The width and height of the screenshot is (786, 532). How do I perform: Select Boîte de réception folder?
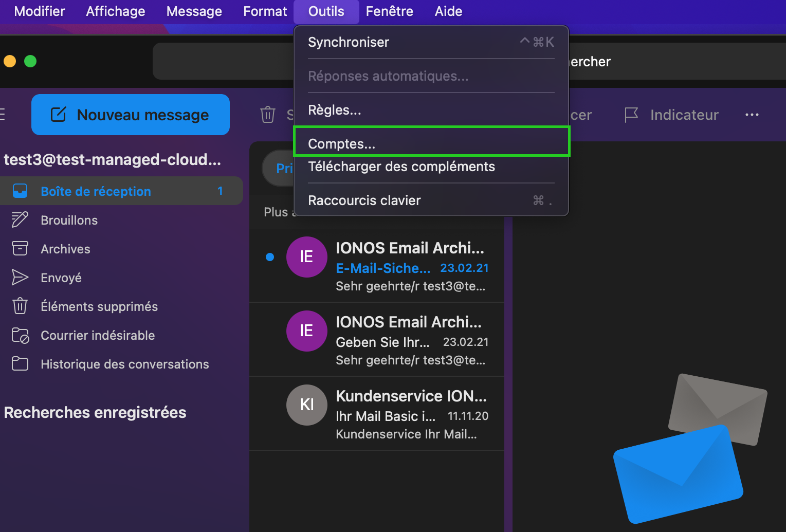pyautogui.click(x=121, y=191)
